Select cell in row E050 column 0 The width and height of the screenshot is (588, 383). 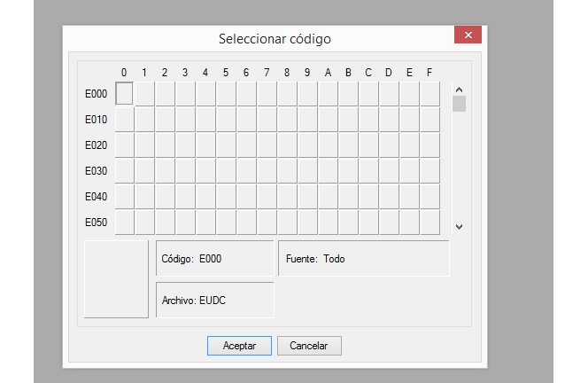point(124,223)
